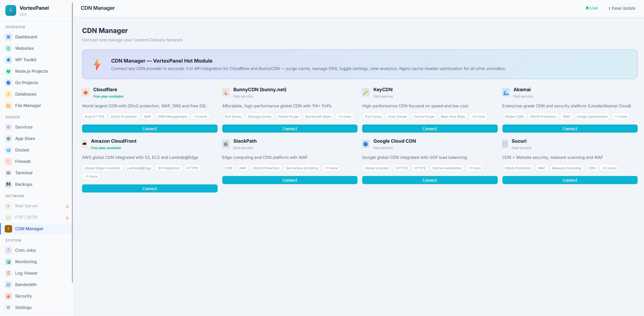
Task: Click the Google Cloud CDN logo icon
Action: tap(366, 144)
